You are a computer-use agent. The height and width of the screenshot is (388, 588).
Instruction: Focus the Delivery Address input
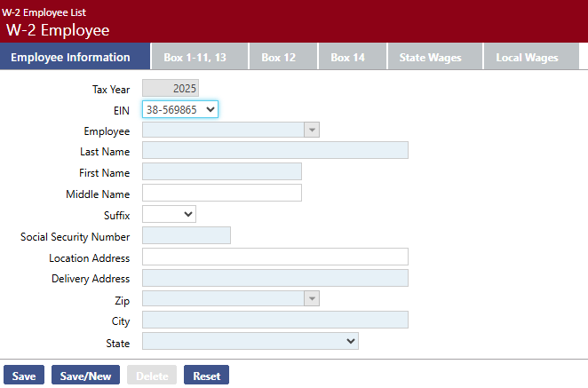click(274, 279)
